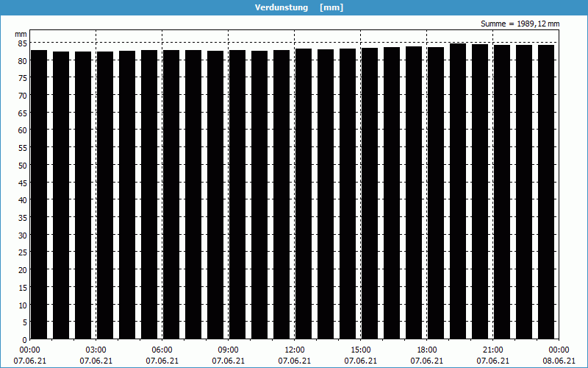Viewport: 588px width, 368px height.
Task: Click the 75 y-axis label
Action: click(x=23, y=78)
